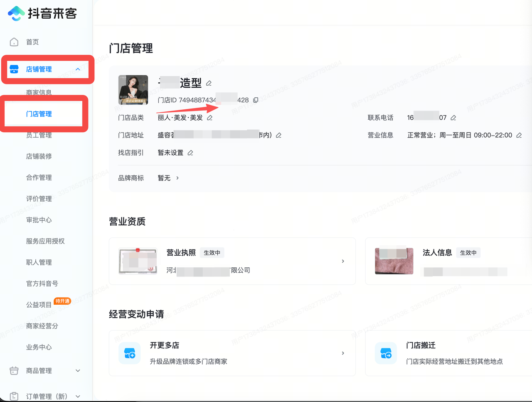Click the 开更多店 application card
Image resolution: width=532 pixels, height=402 pixels.
pos(232,353)
